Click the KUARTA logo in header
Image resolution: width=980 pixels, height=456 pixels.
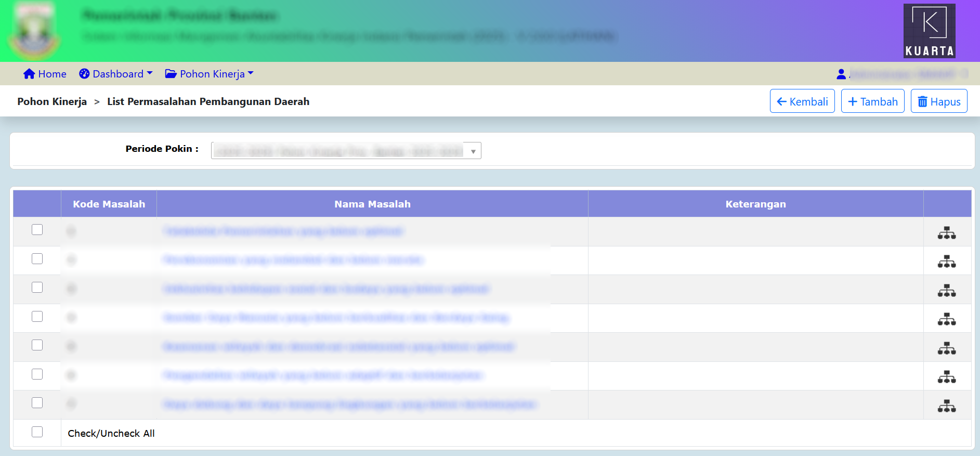(x=929, y=31)
